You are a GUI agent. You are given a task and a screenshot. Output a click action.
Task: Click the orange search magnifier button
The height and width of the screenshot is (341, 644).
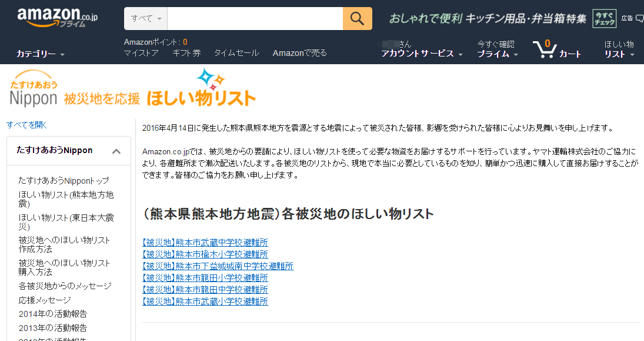tap(358, 18)
